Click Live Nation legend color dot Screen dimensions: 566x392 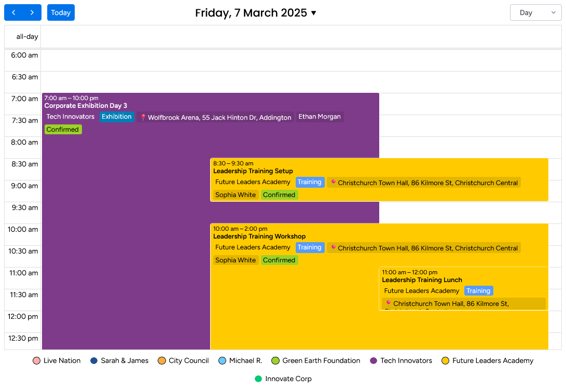[36, 360]
